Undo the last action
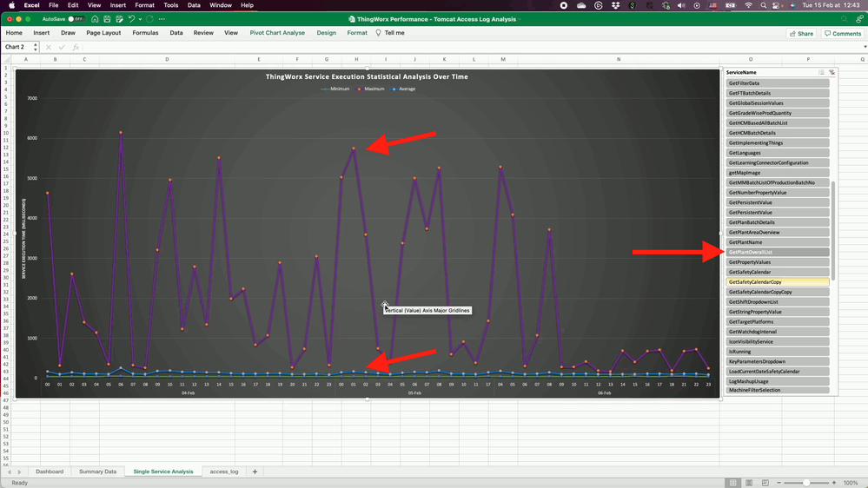 131,19
